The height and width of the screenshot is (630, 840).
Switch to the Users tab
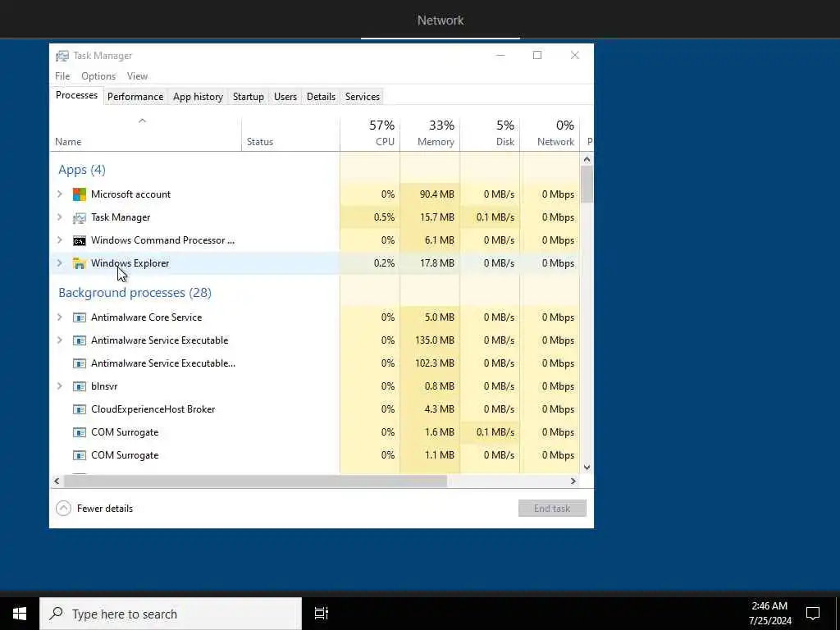tap(285, 97)
